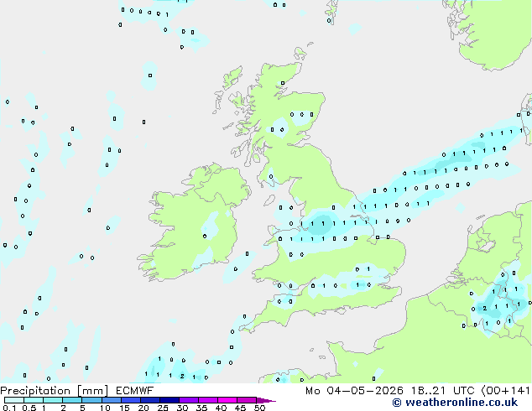This screenshot has width=532, height=411.
Task: Click the purple arrow end of the legend
Action: tap(266, 400)
